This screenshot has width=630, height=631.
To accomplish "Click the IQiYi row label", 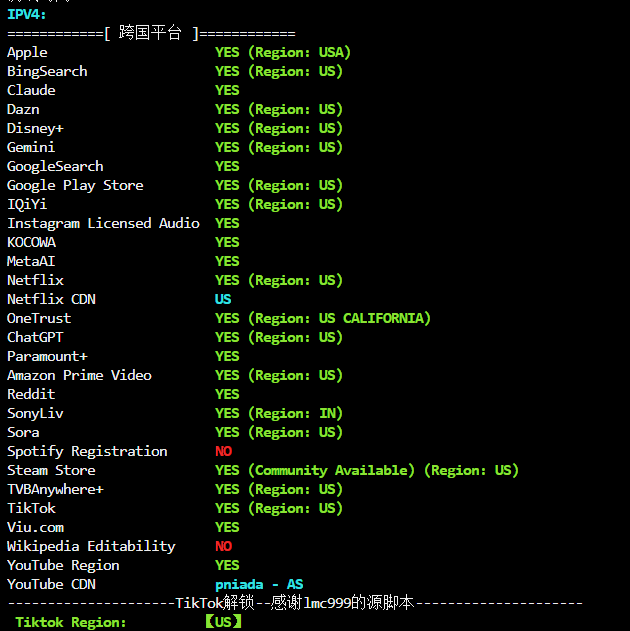I will pyautogui.click(x=27, y=204).
